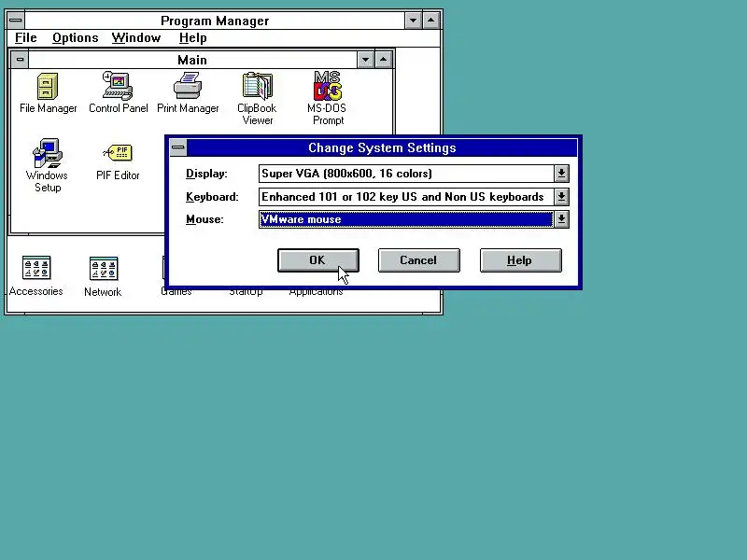The image size is (747, 560).
Task: Expand the Mouse dropdown arrow
Action: click(561, 219)
